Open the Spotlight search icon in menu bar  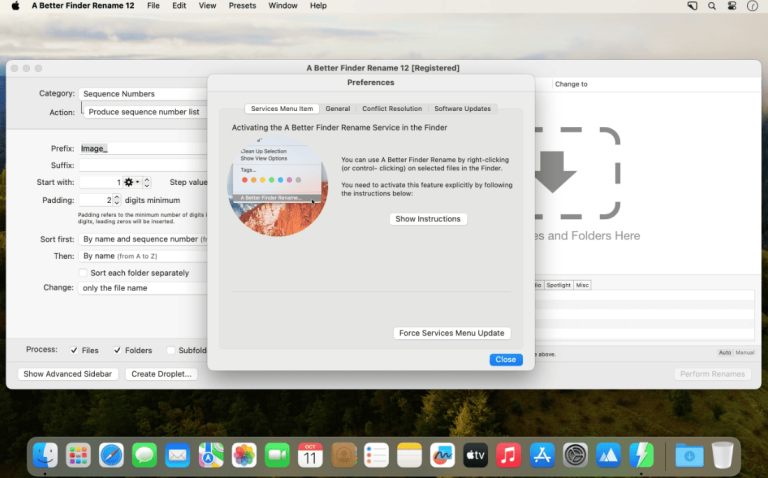point(712,6)
